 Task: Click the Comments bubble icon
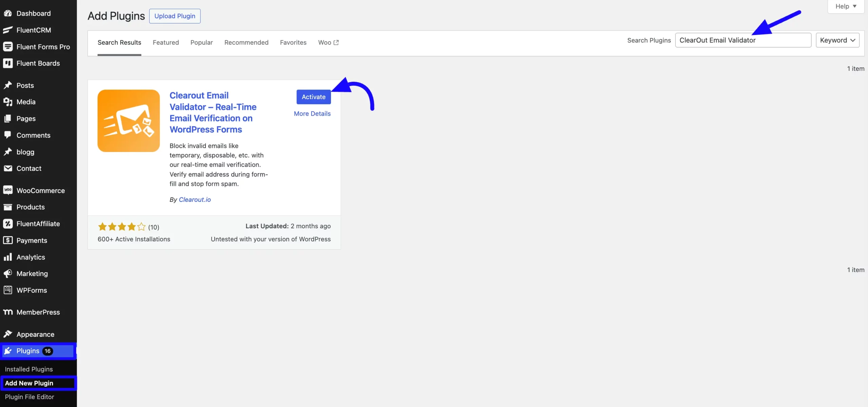(8, 135)
